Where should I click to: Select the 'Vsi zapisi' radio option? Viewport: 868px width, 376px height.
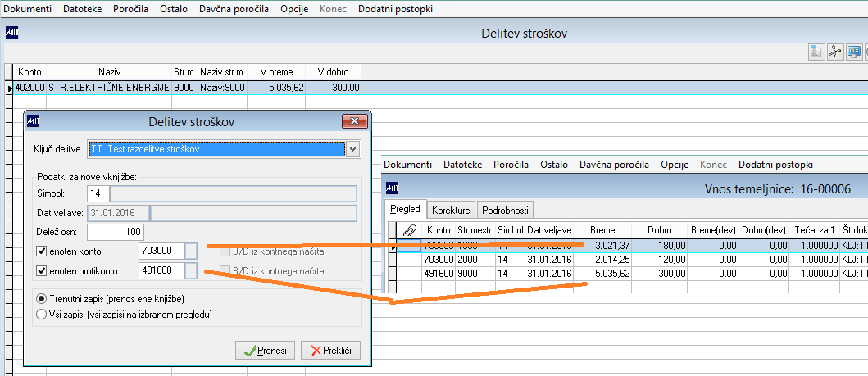(41, 315)
